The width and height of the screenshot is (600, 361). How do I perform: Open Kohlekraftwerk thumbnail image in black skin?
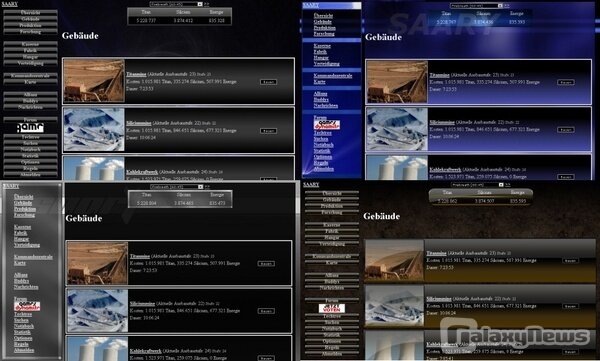94,168
